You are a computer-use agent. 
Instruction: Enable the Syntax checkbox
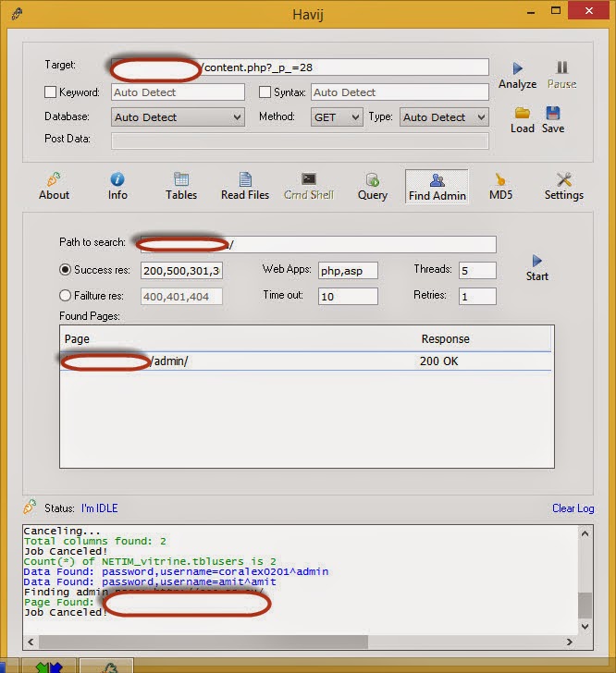(265, 92)
